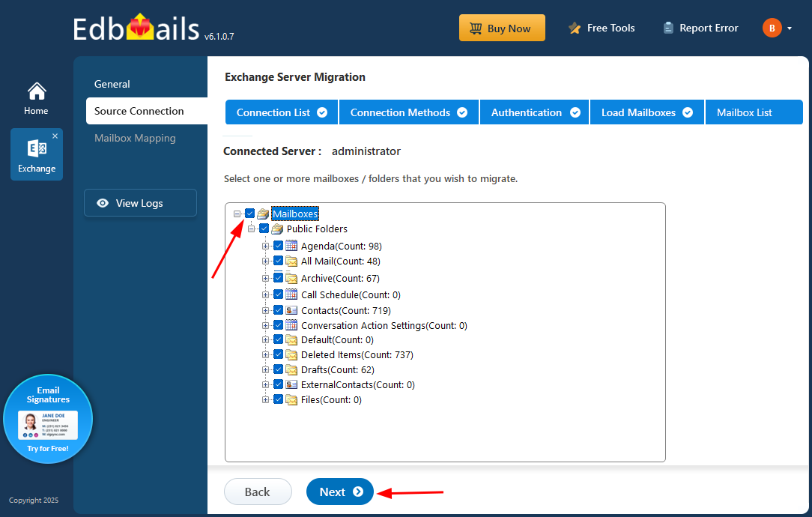Expand Conversation Action Settings node
This screenshot has width=812, height=517.
coord(265,325)
